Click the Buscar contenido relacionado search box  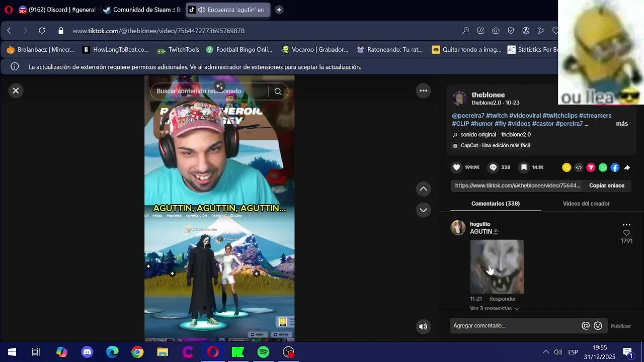click(209, 91)
